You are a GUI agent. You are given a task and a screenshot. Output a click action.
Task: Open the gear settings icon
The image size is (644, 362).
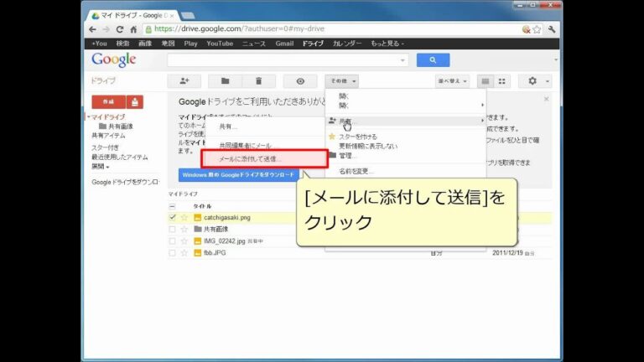(x=532, y=80)
